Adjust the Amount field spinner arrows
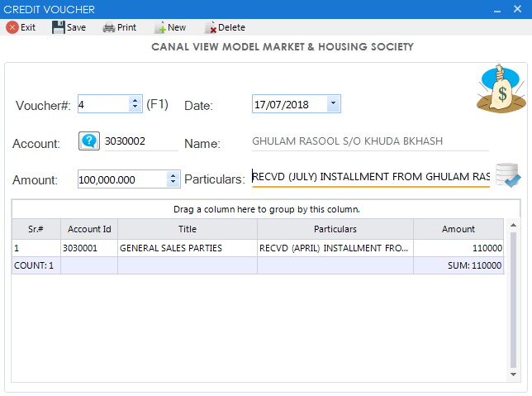532x396 pixels. [x=173, y=179]
